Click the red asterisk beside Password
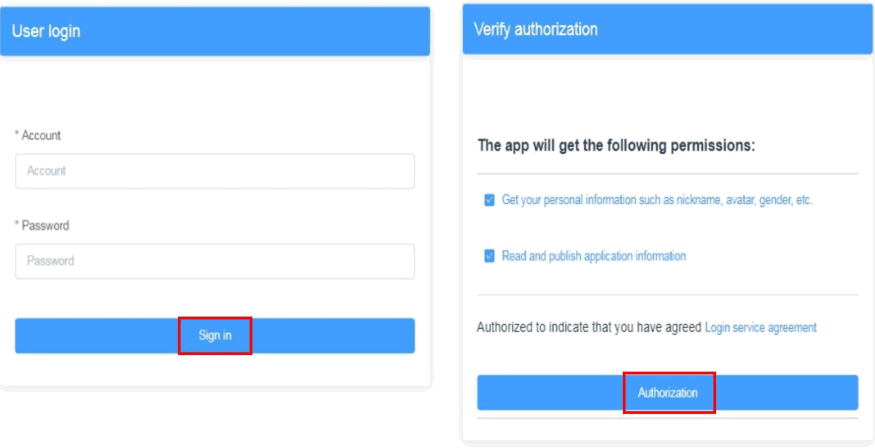Image resolution: width=875 pixels, height=448 pixels. [x=17, y=226]
